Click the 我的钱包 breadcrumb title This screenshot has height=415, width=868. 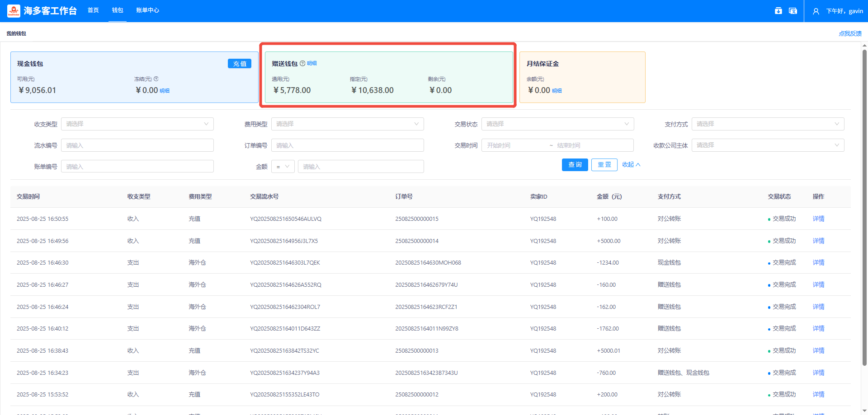pos(16,33)
